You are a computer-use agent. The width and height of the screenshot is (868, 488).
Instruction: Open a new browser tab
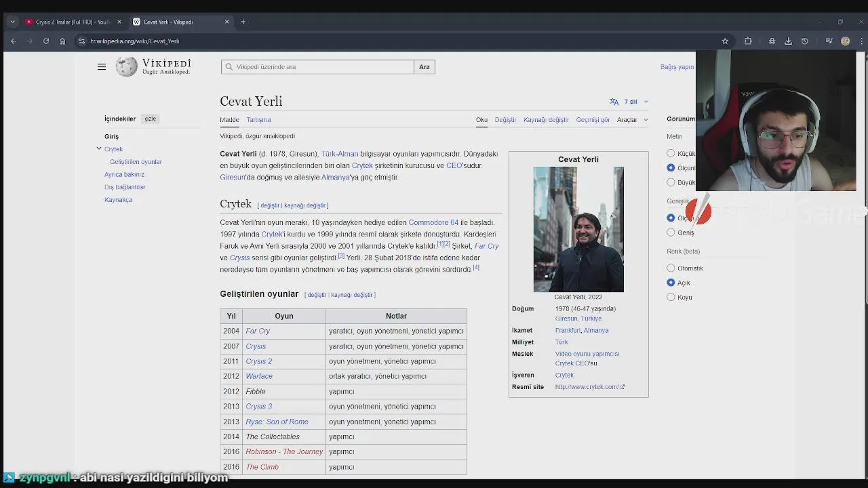click(x=243, y=22)
